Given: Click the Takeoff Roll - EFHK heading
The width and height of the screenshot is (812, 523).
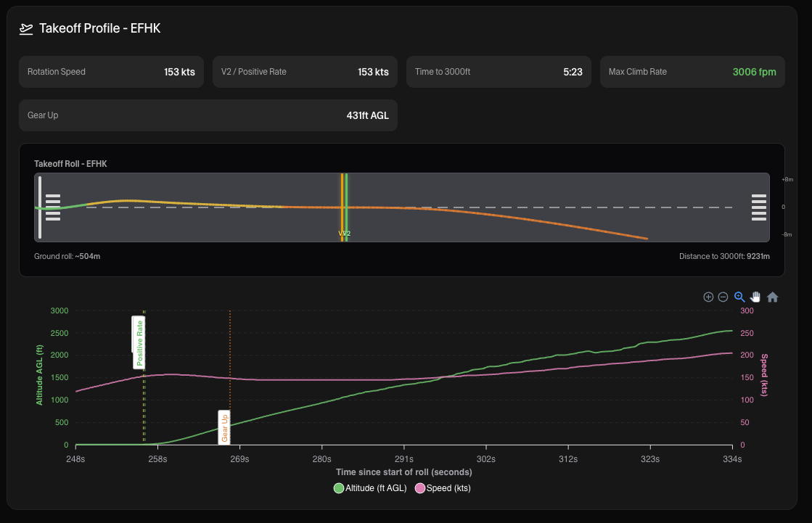Looking at the screenshot, I should tap(70, 164).
